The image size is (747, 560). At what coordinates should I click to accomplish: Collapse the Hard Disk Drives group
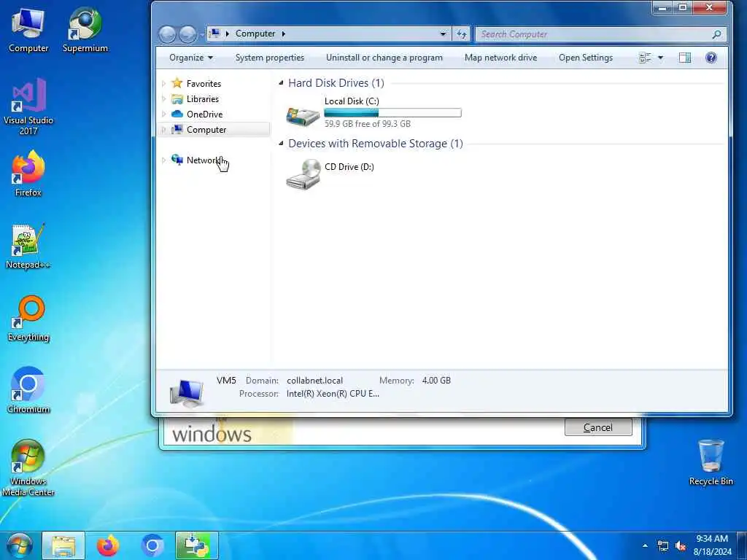click(281, 83)
